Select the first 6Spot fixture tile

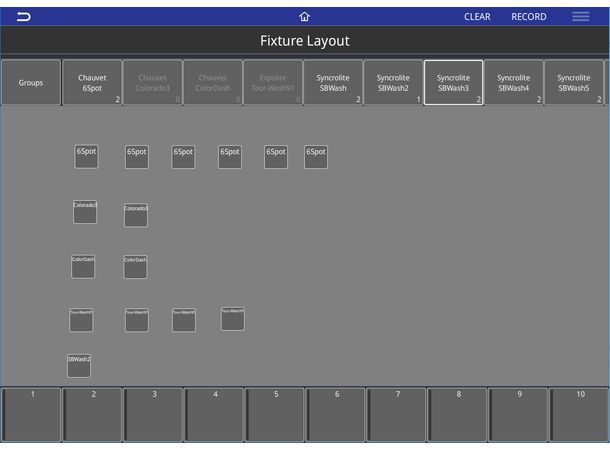click(x=87, y=157)
